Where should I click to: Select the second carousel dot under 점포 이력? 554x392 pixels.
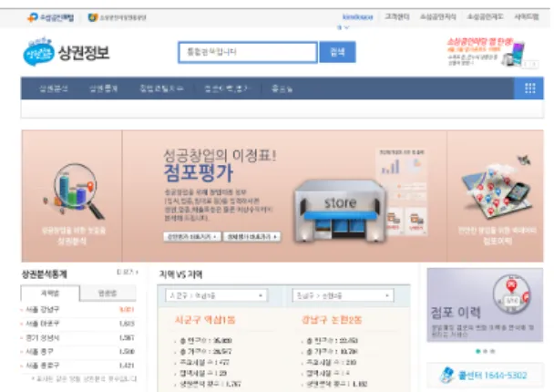(x=486, y=351)
